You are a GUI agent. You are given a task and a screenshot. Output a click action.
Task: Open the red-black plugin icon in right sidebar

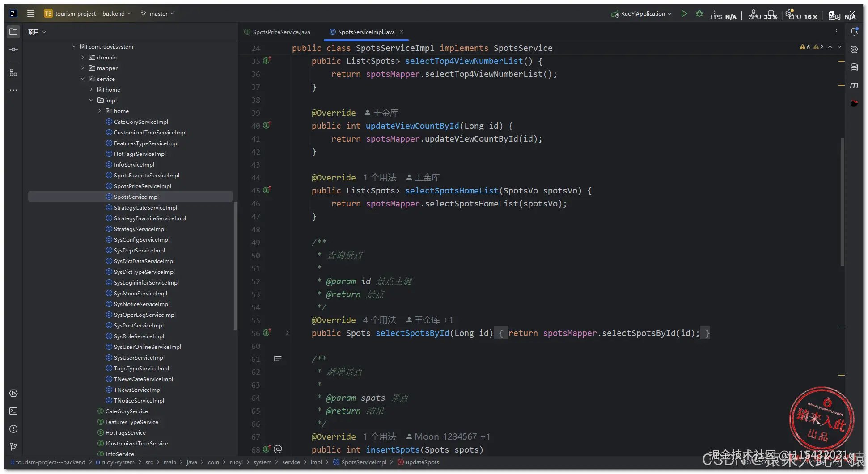[x=854, y=103]
